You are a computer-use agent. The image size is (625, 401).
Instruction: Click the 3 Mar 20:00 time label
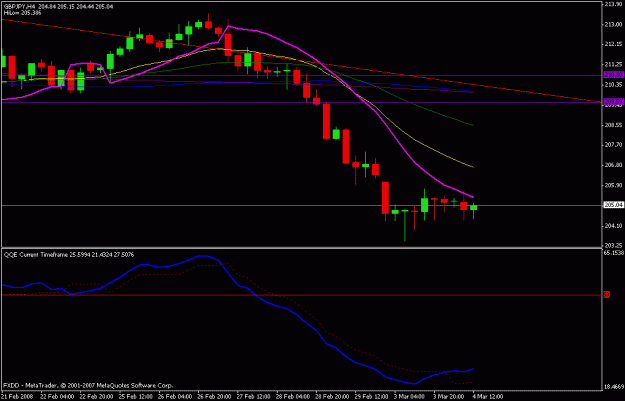[x=449, y=397]
